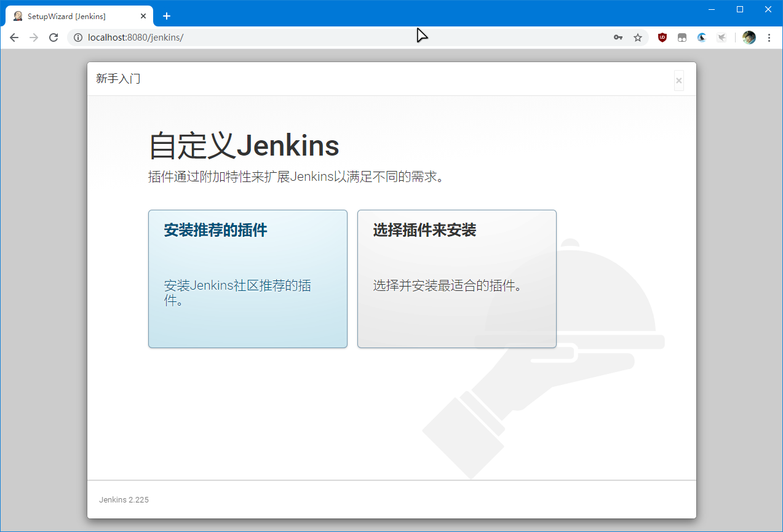
Task: Choose 安装推荐的插件 option
Action: point(248,279)
